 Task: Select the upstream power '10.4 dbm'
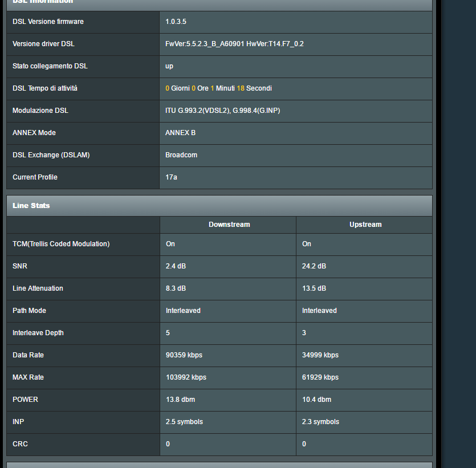316,400
